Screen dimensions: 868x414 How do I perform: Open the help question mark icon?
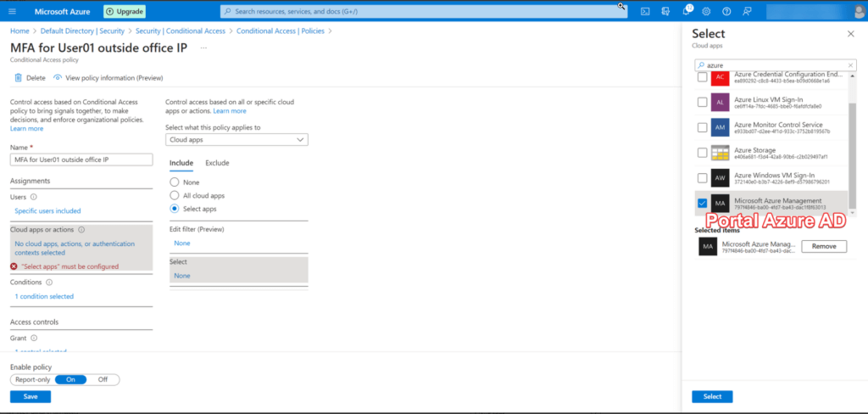tap(726, 11)
